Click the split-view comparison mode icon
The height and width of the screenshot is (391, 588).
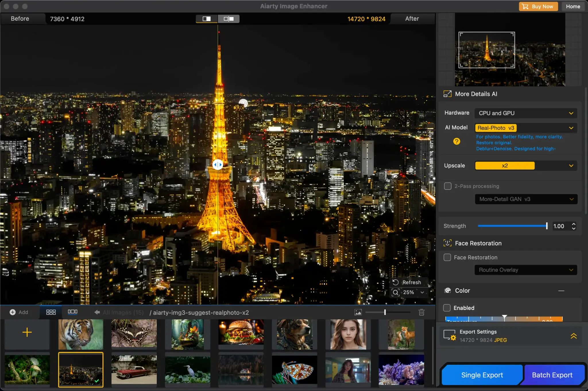(x=206, y=19)
